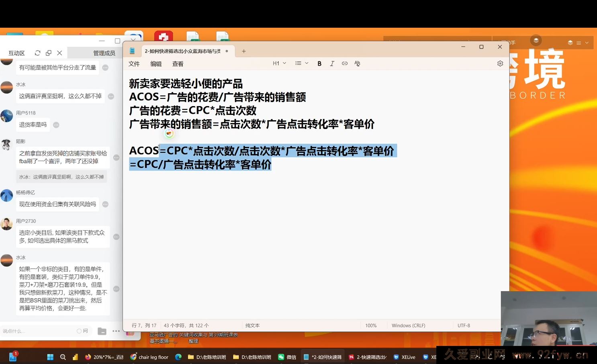Toggle bold formatting in Notepad
The image size is (597, 364).
pyautogui.click(x=319, y=63)
